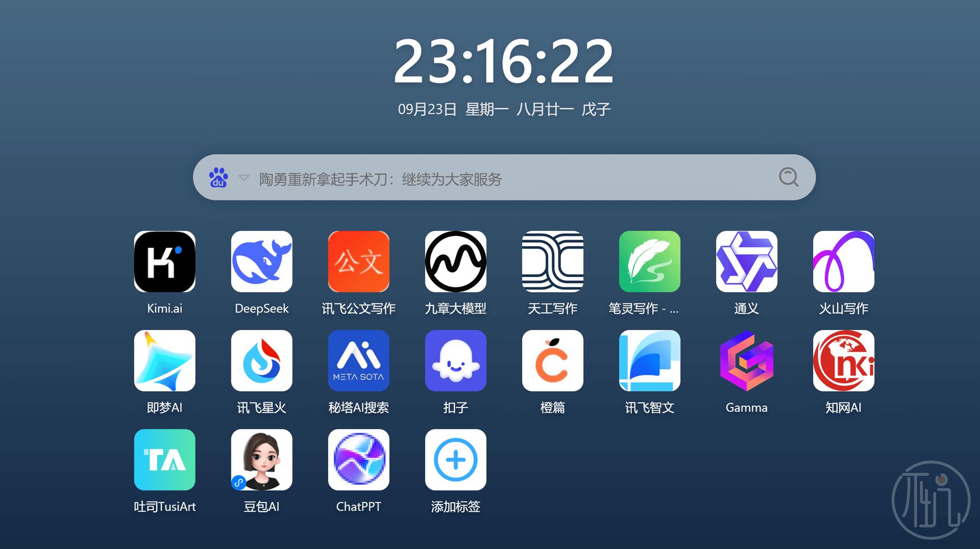This screenshot has height=549, width=980.
Task: Click the 添加标签 text label
Action: (x=455, y=507)
